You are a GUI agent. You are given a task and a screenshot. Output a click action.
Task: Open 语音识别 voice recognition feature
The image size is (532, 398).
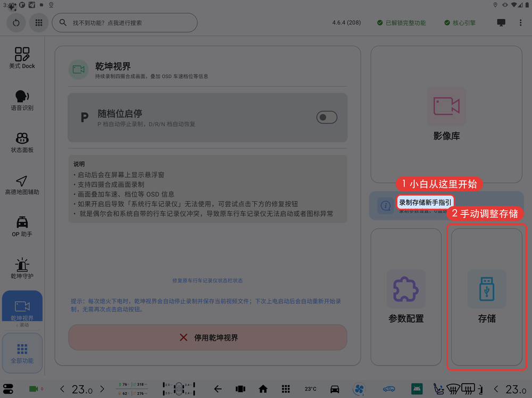[22, 101]
